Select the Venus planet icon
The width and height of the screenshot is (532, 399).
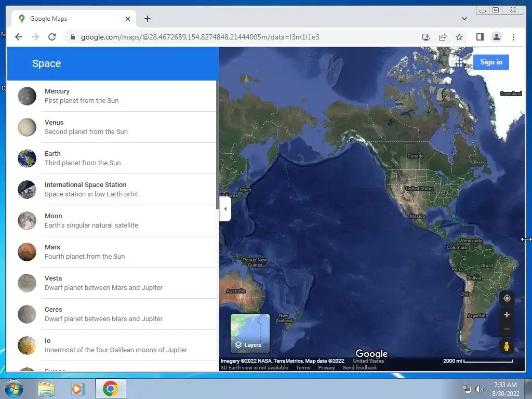point(27,127)
